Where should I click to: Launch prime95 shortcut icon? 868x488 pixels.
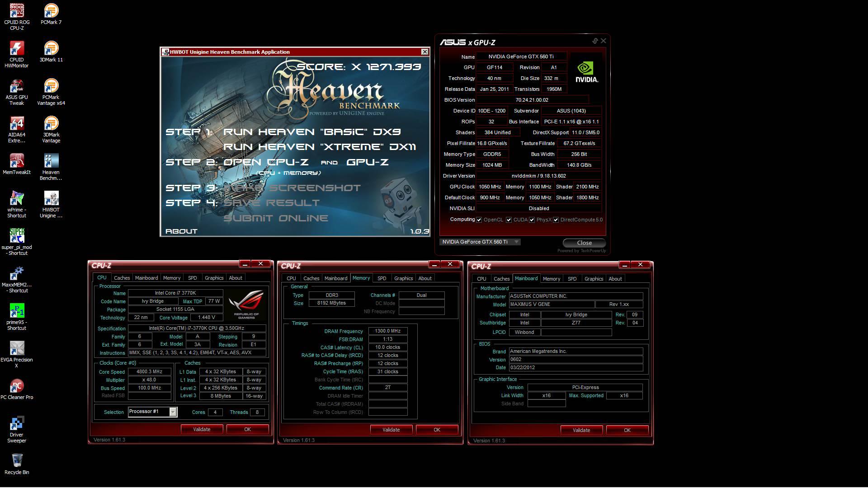pyautogui.click(x=17, y=316)
